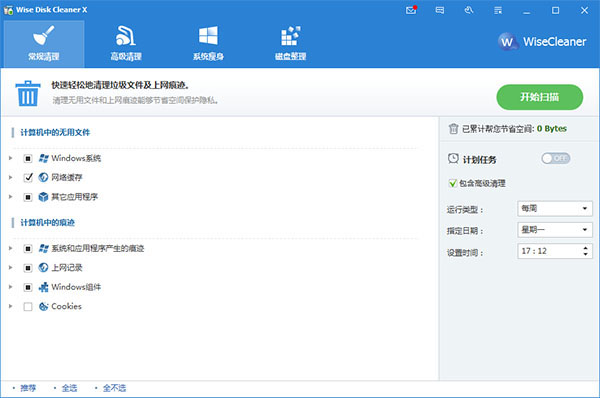Click the blue trash can icon

coord(28,93)
